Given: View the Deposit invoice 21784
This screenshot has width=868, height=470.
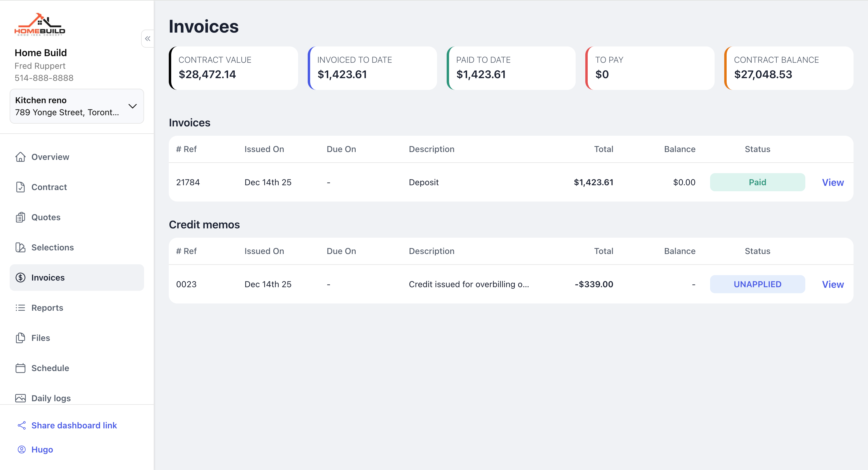Looking at the screenshot, I should tap(833, 183).
